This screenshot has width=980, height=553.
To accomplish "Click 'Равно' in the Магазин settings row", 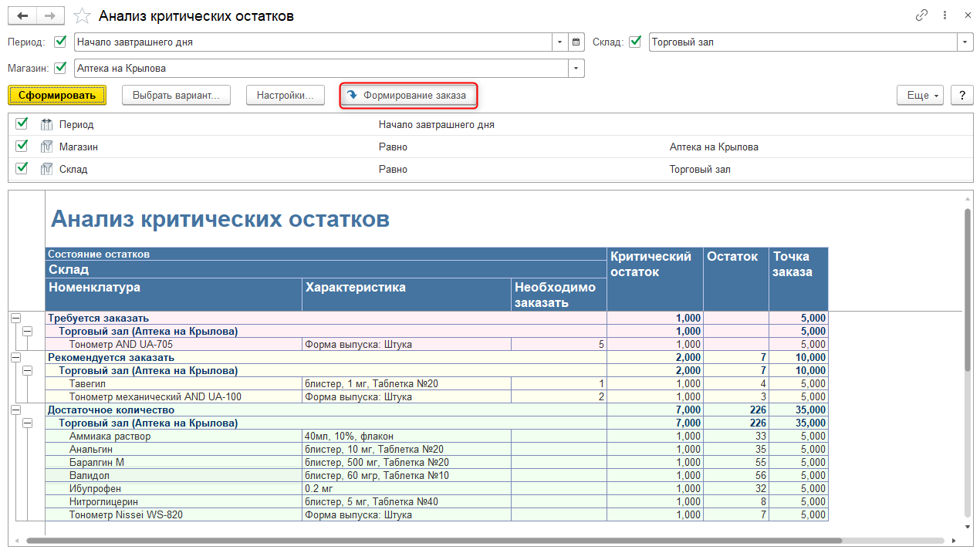I will (x=393, y=147).
